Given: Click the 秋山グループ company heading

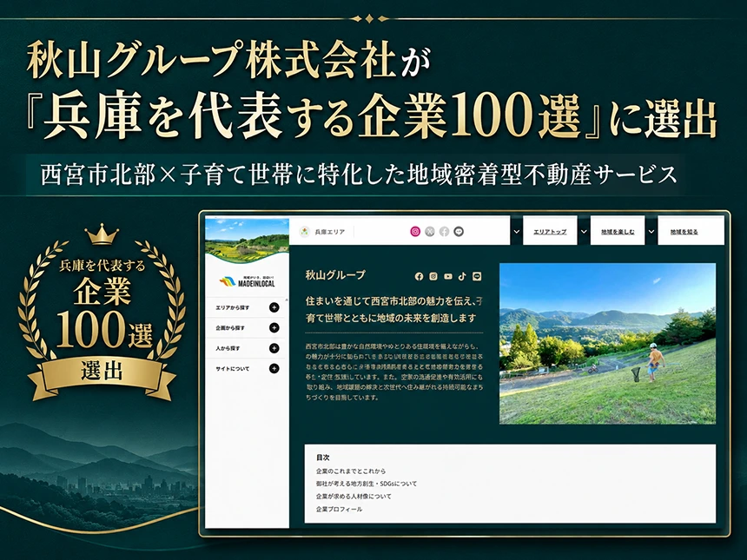Looking at the screenshot, I should tap(335, 274).
